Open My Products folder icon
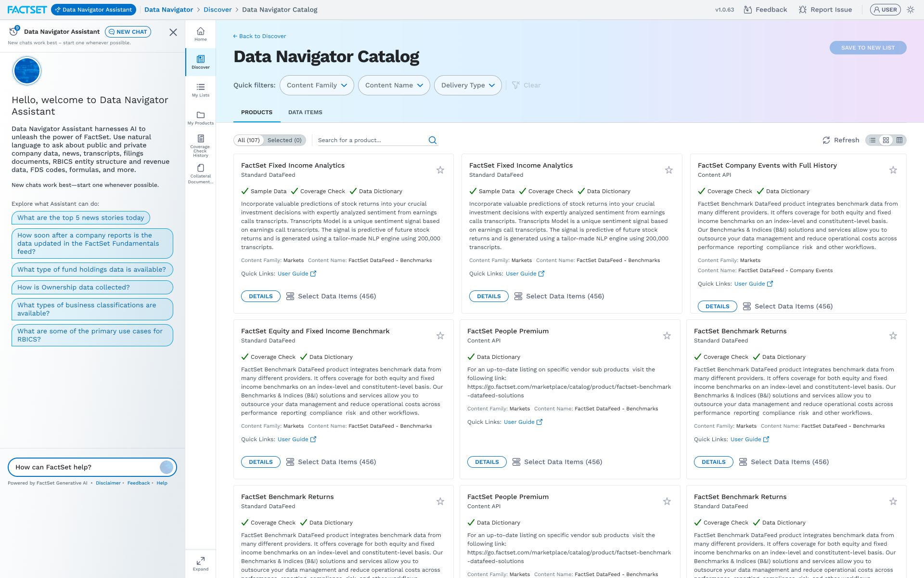Image resolution: width=924 pixels, height=578 pixels. click(201, 118)
